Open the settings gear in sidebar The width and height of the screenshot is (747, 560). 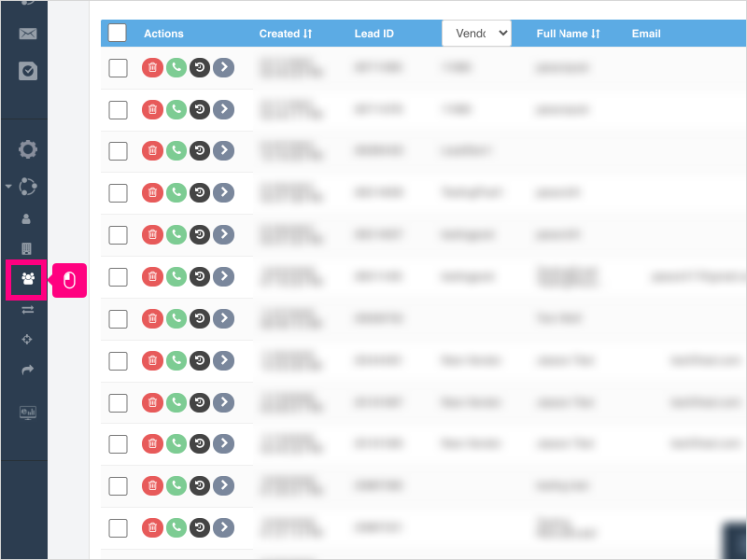(x=28, y=149)
